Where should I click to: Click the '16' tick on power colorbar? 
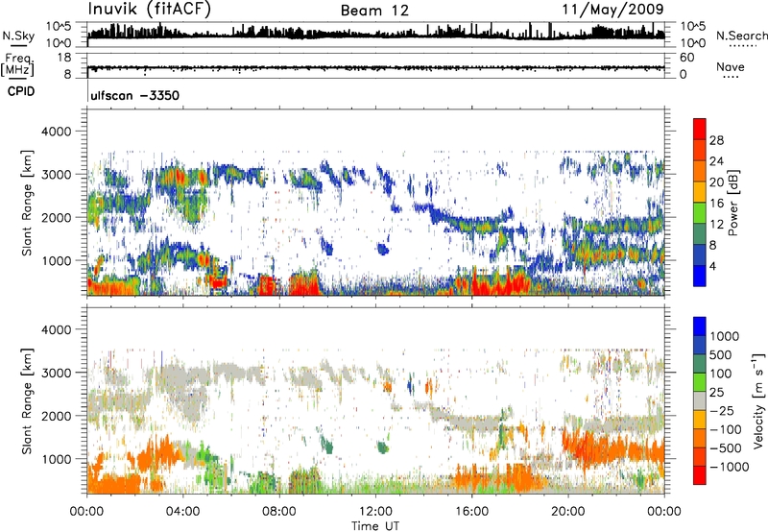tap(716, 204)
